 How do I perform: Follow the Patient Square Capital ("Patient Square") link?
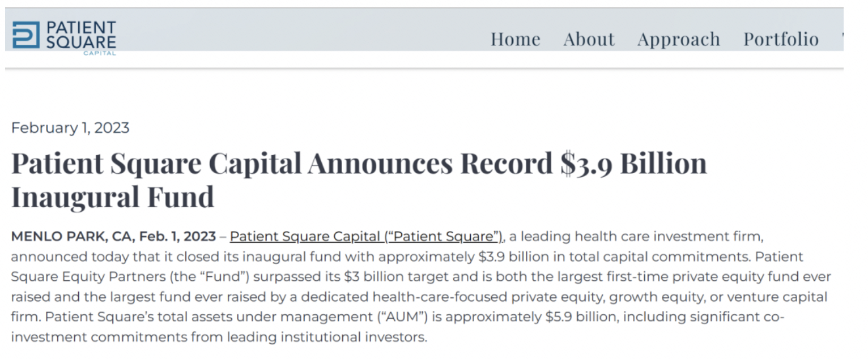tap(366, 236)
